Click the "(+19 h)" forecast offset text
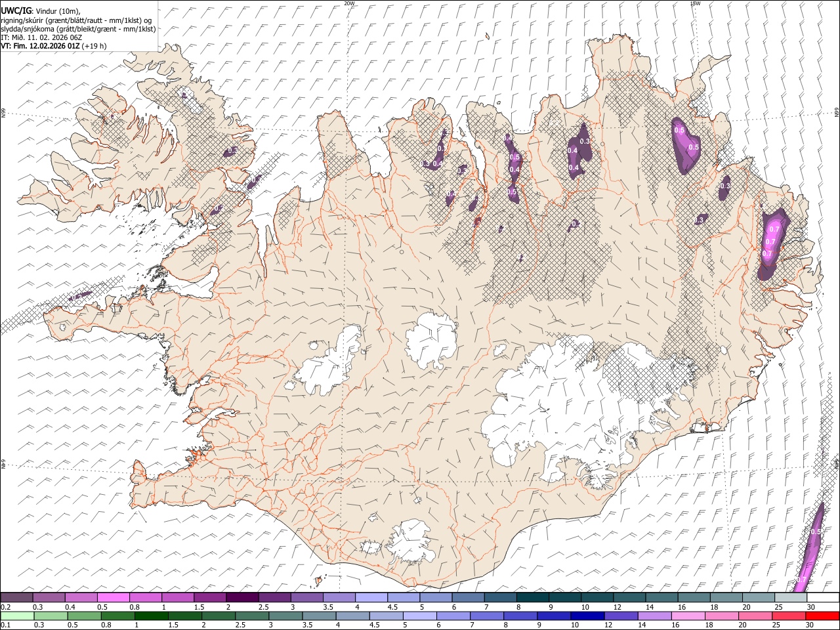Image resolution: width=840 pixels, height=630 pixels. click(x=94, y=46)
